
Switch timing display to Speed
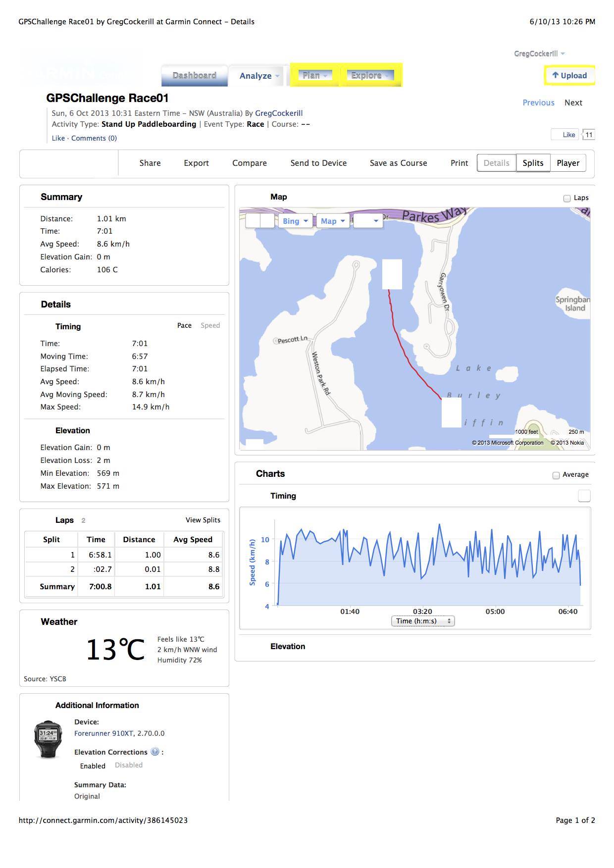tap(210, 325)
